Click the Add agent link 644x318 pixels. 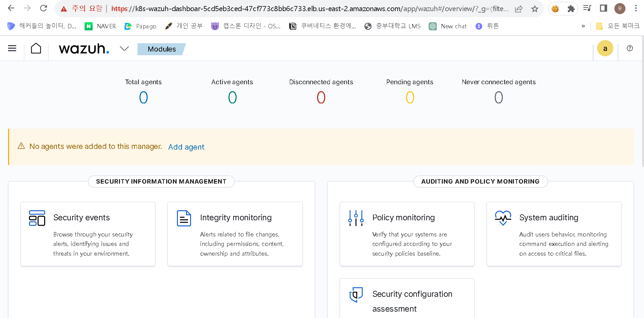tap(186, 147)
